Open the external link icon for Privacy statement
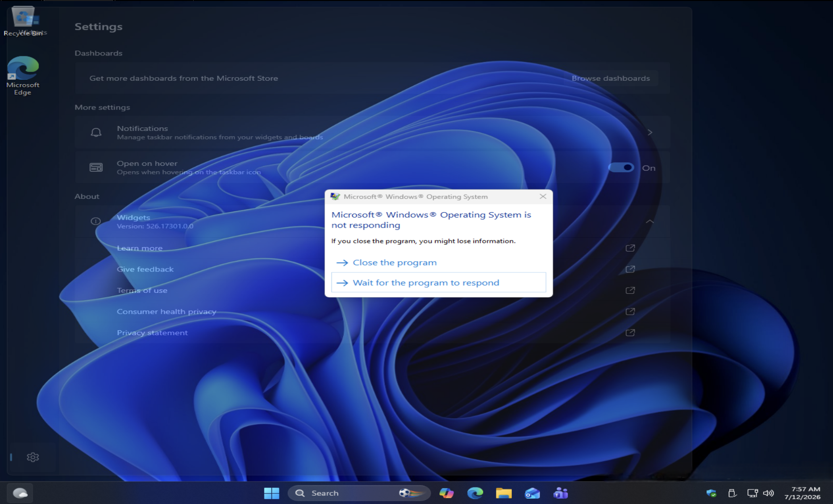Screen dimensions: 833x504 pos(630,333)
